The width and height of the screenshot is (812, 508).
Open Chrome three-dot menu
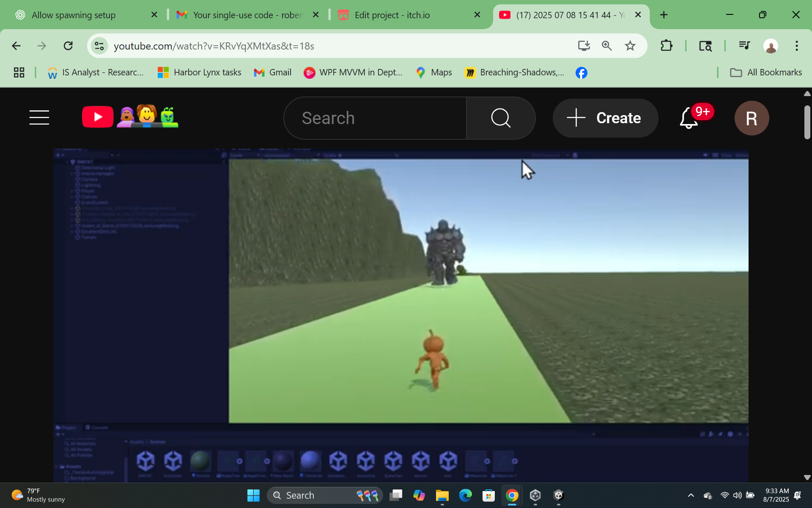coord(796,46)
